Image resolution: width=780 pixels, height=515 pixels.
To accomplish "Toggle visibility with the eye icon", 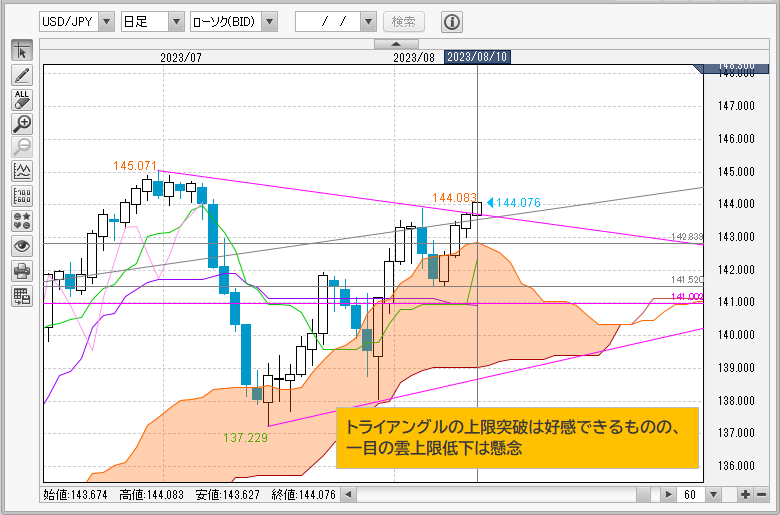I will [x=22, y=246].
